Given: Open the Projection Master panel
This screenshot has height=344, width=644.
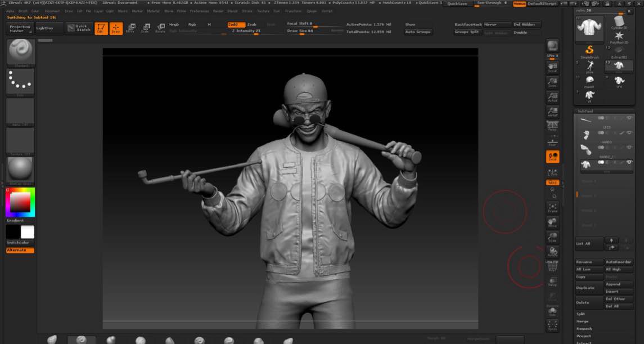Looking at the screenshot, I should pos(20,28).
